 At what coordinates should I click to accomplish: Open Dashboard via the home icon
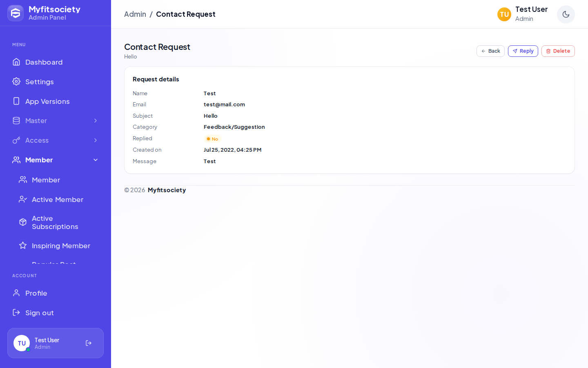(16, 62)
